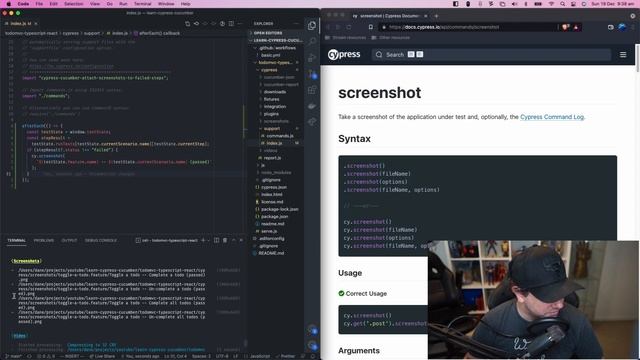Image resolution: width=640 pixels, height=360 pixels.
Task: Click the support breadcrumb in editor
Action: (92, 33)
